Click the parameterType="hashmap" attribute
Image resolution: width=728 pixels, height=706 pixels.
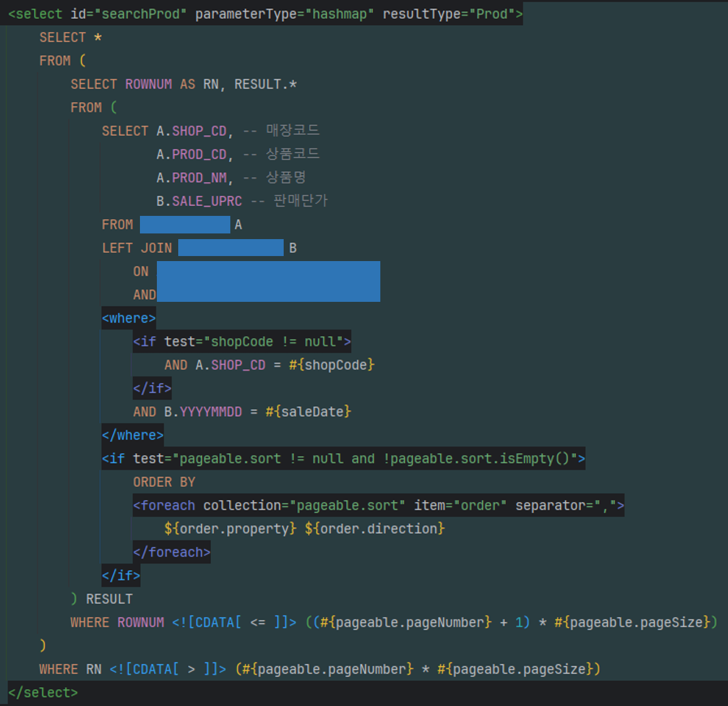284,14
